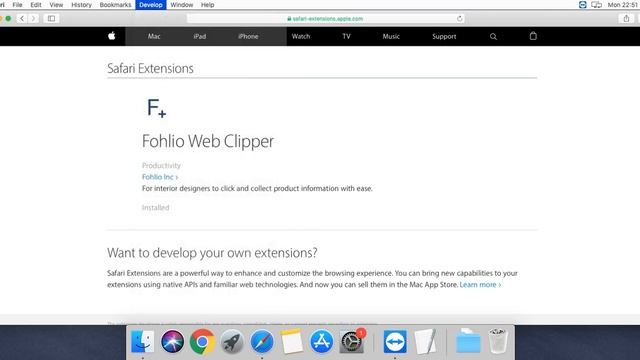The height and width of the screenshot is (360, 640).
Task: Open Finder from the Dock
Action: click(x=142, y=341)
